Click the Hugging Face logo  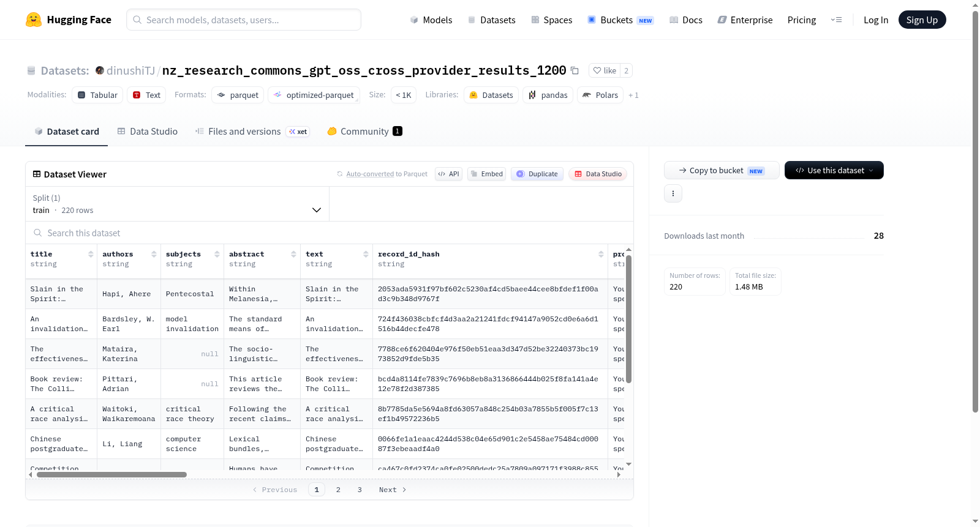[68, 20]
